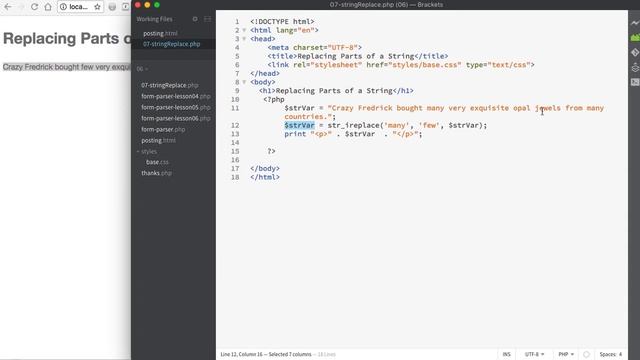This screenshot has width=640, height=360.
Task: Toggle INS insert mode in status bar
Action: pyautogui.click(x=506, y=354)
